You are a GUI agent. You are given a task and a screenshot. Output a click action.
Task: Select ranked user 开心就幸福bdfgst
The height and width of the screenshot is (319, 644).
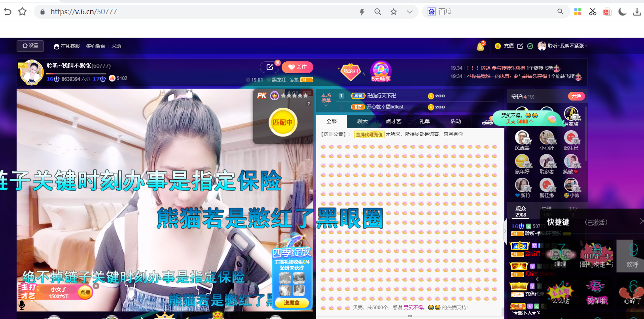tap(385, 107)
